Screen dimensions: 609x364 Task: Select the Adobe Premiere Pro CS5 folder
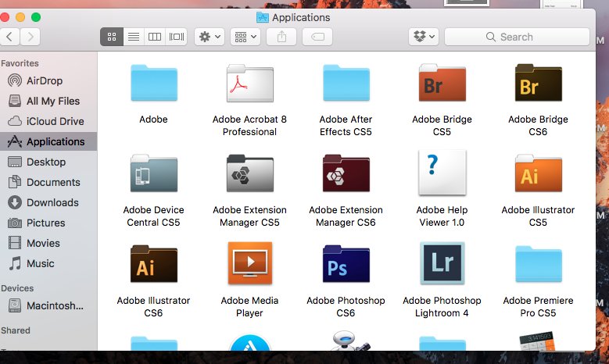pyautogui.click(x=539, y=264)
